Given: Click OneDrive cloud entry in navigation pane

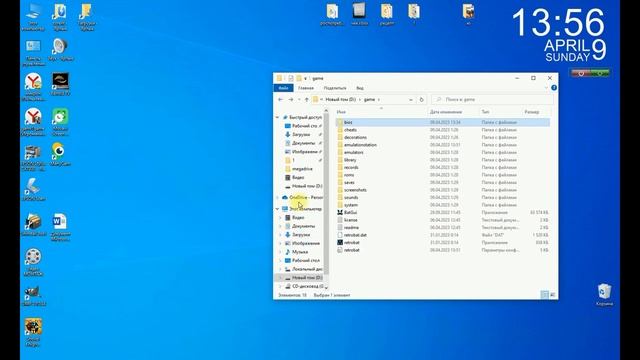Looking at the screenshot, I should click(x=303, y=198).
